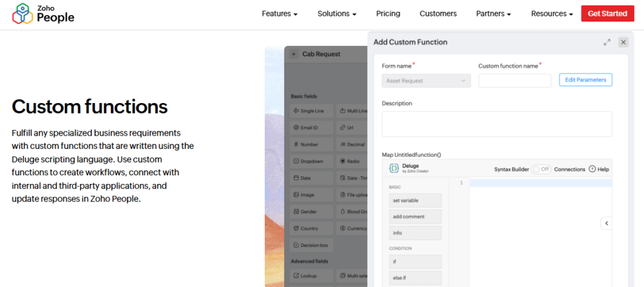
Task: Select the Multi-select advanced field
Action: click(352, 276)
